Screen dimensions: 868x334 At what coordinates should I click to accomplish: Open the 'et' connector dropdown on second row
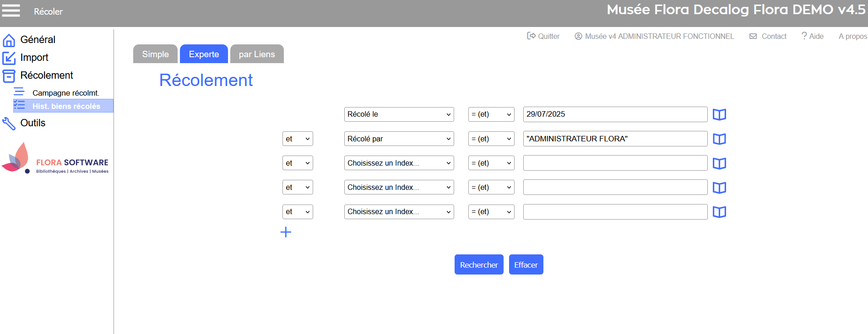(297, 139)
